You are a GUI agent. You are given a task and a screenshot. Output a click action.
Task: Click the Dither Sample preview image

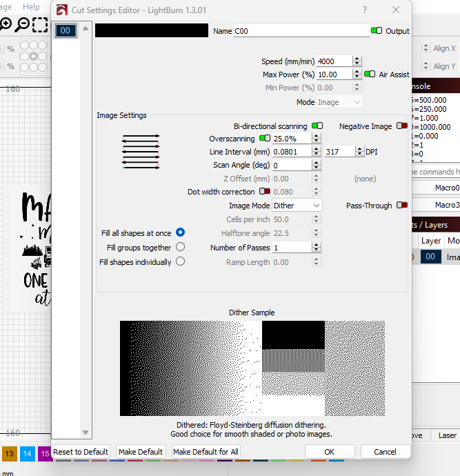coord(252,368)
